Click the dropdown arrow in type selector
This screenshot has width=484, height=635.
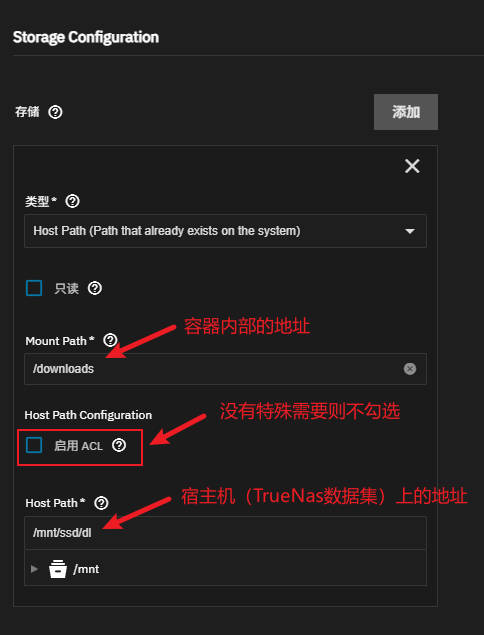(410, 231)
